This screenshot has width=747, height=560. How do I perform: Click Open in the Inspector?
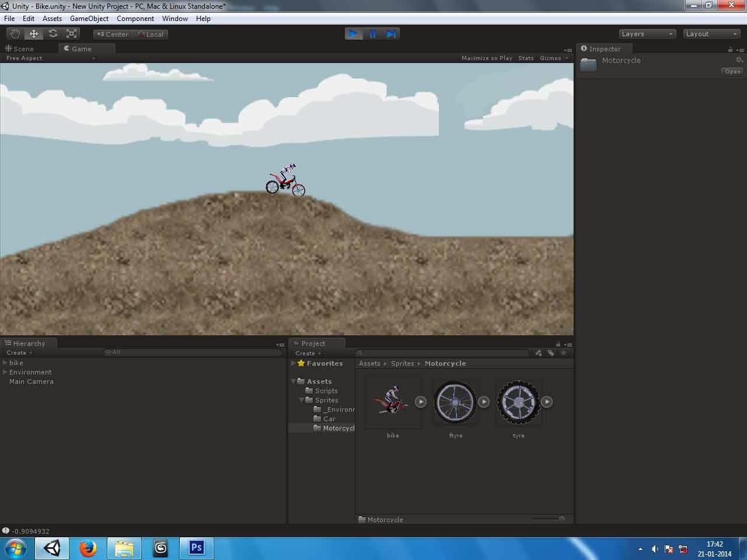732,71
